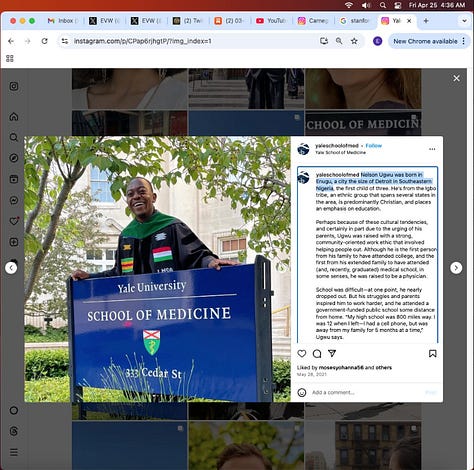The width and height of the screenshot is (474, 470).
Task: Open Reels icon in sidebar
Action: click(x=14, y=179)
